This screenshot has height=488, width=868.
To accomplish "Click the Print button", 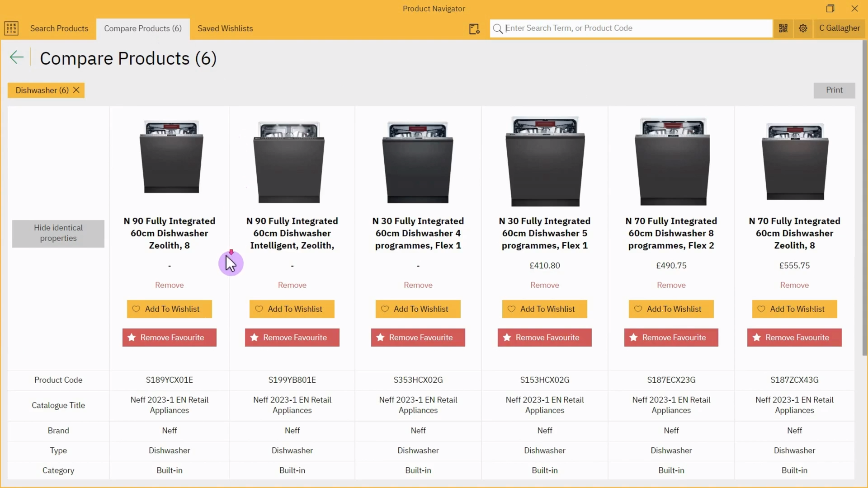I will [834, 90].
